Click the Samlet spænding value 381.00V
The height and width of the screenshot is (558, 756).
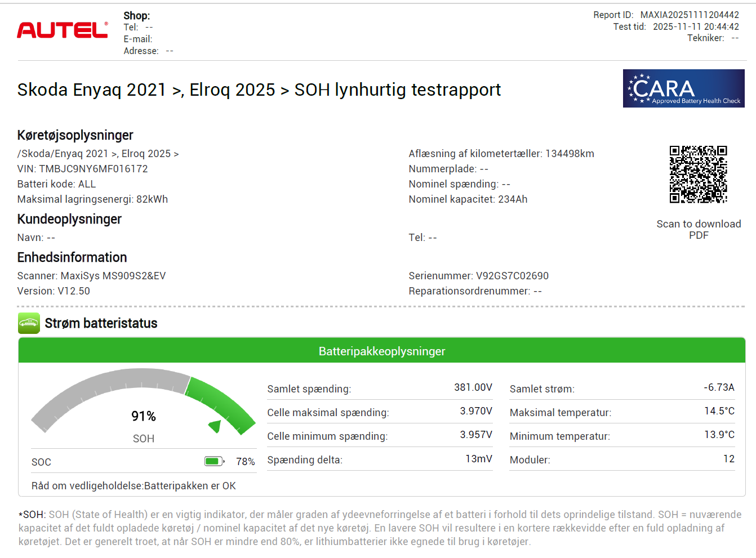(x=473, y=387)
